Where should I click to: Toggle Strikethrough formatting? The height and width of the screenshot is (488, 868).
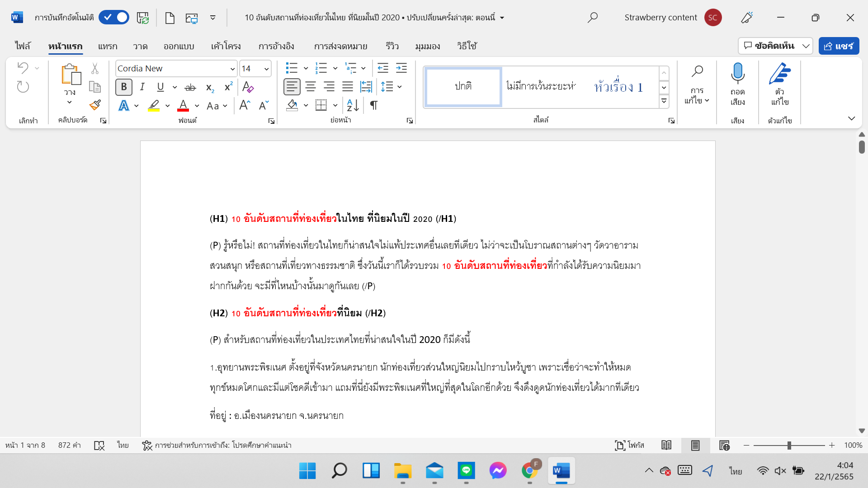point(190,87)
